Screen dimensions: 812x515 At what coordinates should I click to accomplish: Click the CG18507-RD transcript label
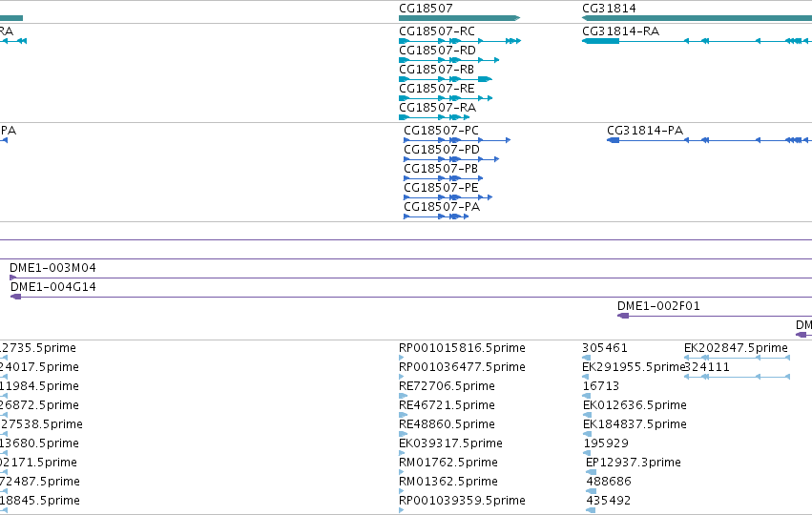coord(437,51)
